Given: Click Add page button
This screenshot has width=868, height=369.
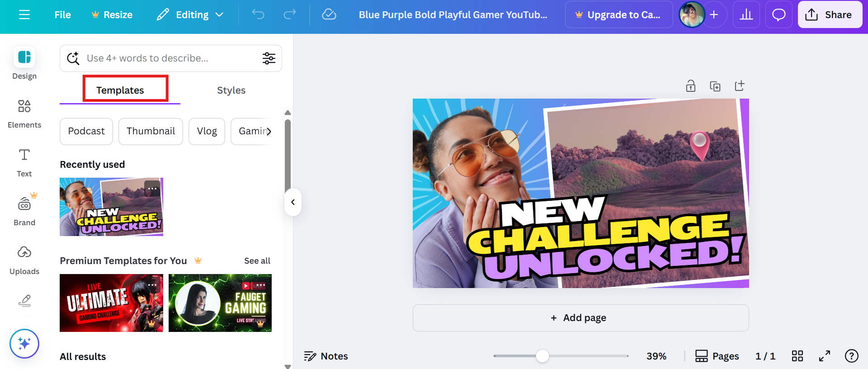Looking at the screenshot, I should (x=580, y=318).
